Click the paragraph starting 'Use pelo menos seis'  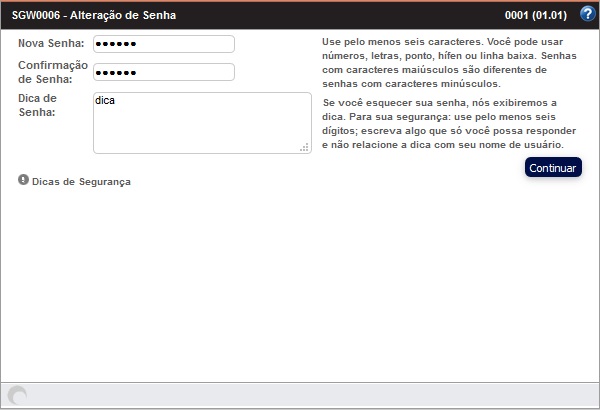(x=448, y=64)
